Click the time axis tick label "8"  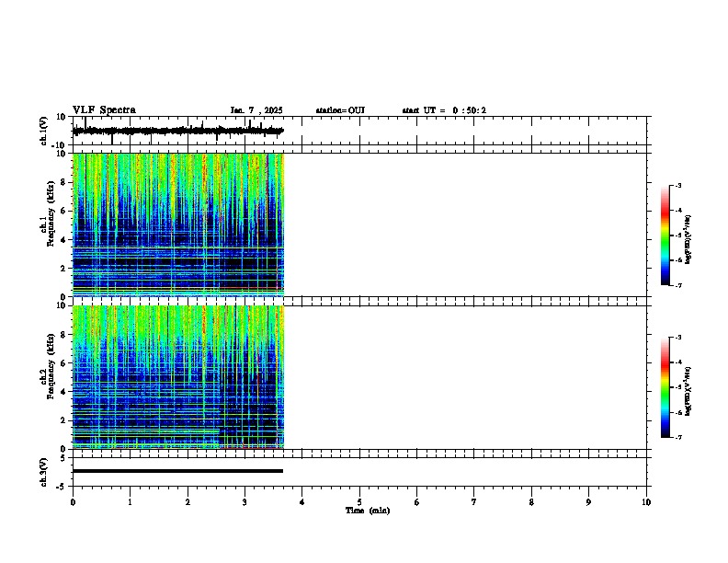click(531, 502)
